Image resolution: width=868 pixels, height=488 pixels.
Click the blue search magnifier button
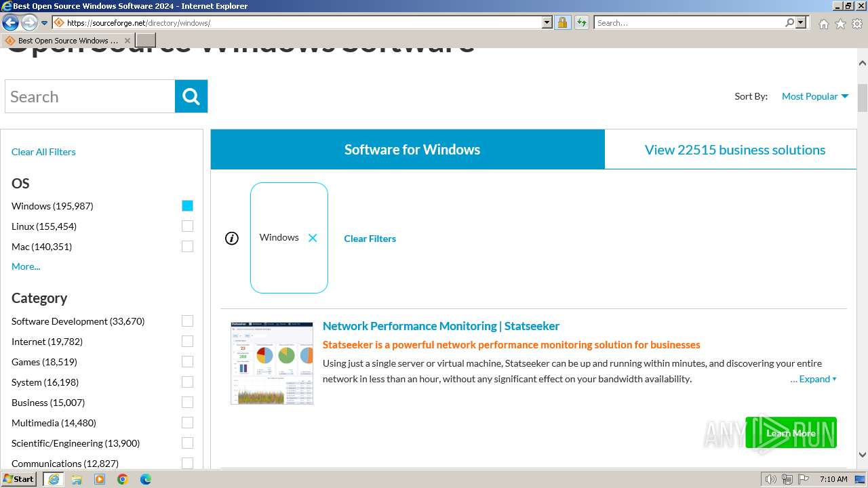click(x=191, y=96)
